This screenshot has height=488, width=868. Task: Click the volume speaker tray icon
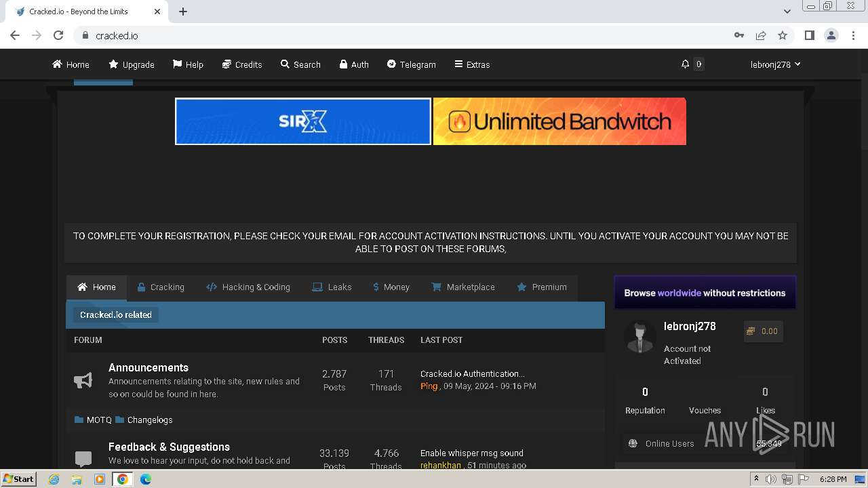(770, 479)
